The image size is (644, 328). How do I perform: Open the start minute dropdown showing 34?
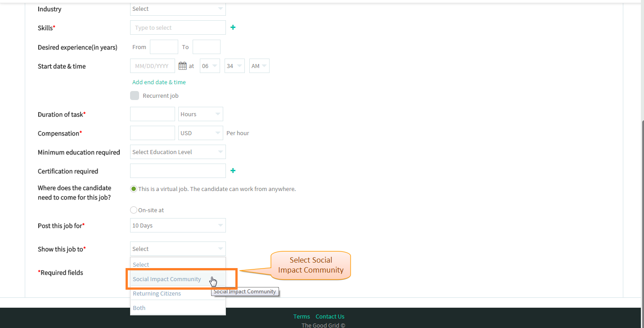tap(234, 66)
